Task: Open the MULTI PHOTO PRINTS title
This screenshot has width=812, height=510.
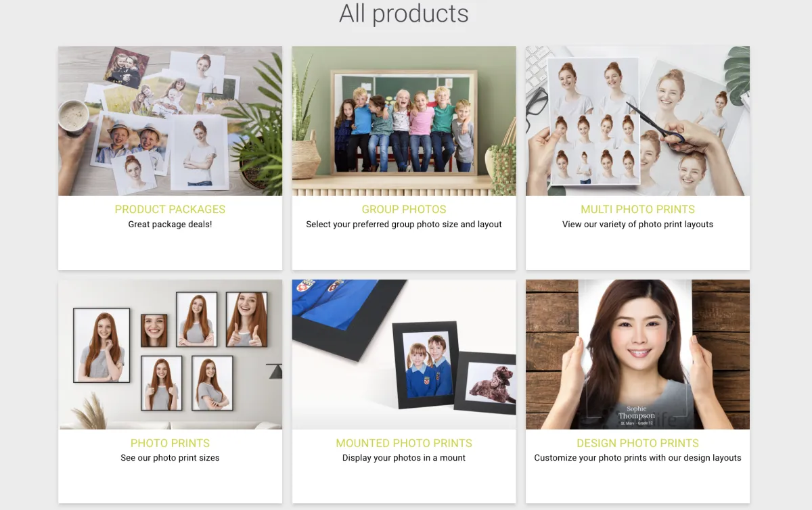Action: tap(637, 210)
